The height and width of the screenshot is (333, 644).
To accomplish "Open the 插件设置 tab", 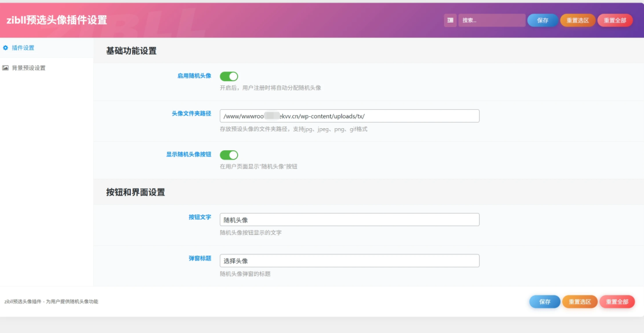I will click(47, 48).
